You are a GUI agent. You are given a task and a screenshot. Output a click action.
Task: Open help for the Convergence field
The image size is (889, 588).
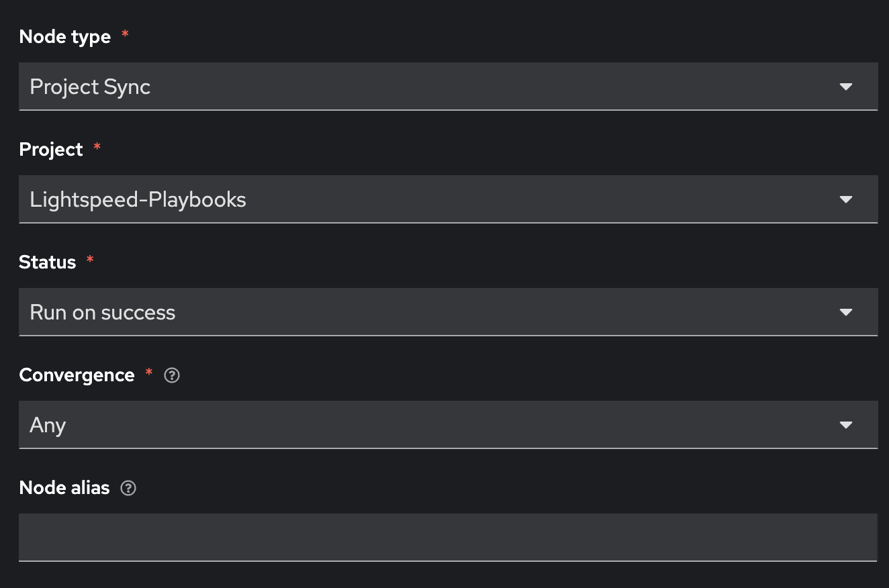[x=172, y=375]
